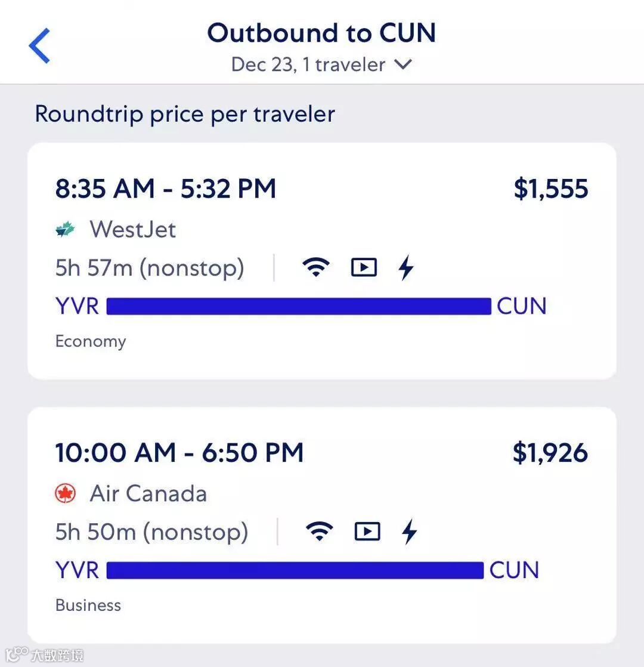Tap the Wi-Fi icon on Air Canada flight
Viewport: 644px width, 667px height.
(x=320, y=532)
